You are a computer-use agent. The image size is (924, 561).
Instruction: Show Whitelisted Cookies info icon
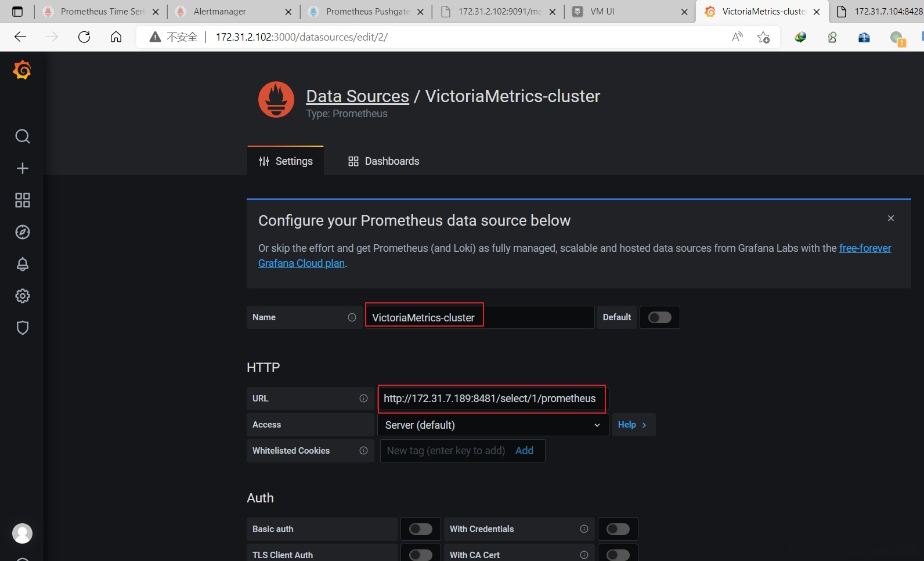(363, 451)
